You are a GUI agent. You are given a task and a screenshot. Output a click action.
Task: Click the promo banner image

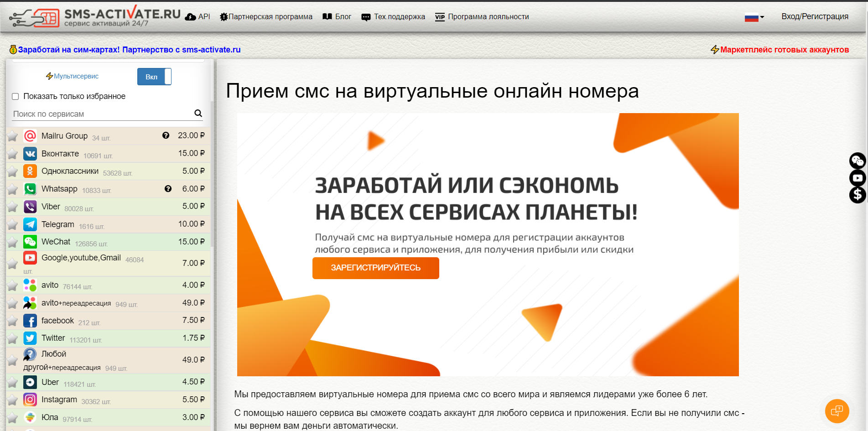point(488,244)
